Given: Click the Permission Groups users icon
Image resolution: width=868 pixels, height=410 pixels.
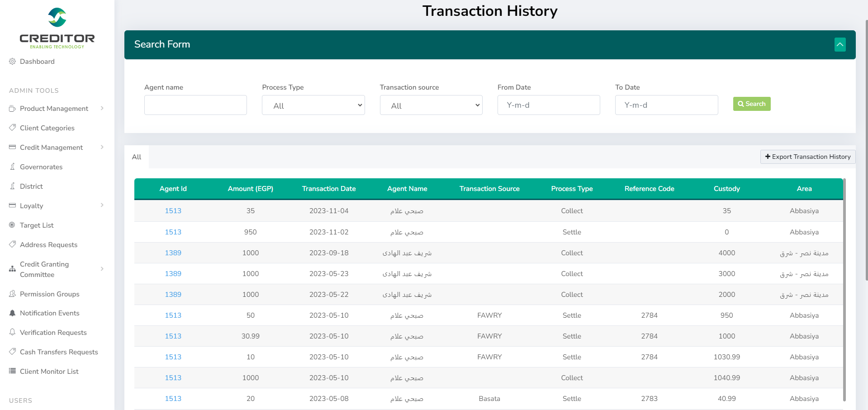Looking at the screenshot, I should [12, 294].
